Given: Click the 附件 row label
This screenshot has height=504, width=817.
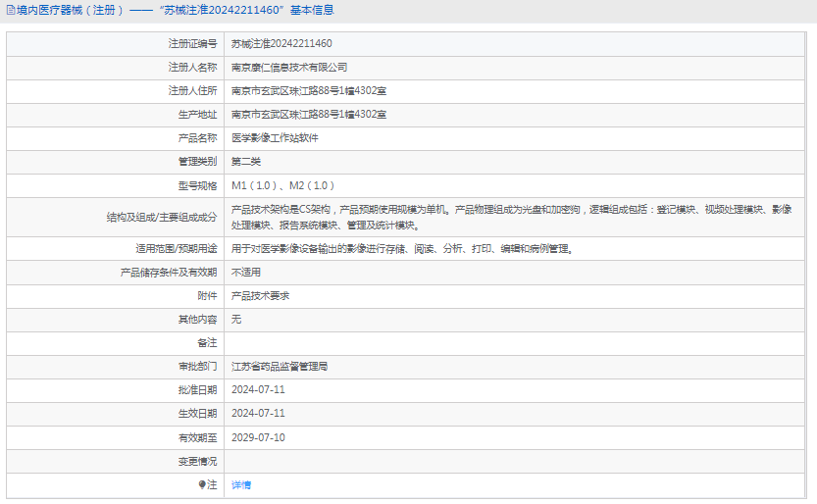Looking at the screenshot, I should click(207, 296).
